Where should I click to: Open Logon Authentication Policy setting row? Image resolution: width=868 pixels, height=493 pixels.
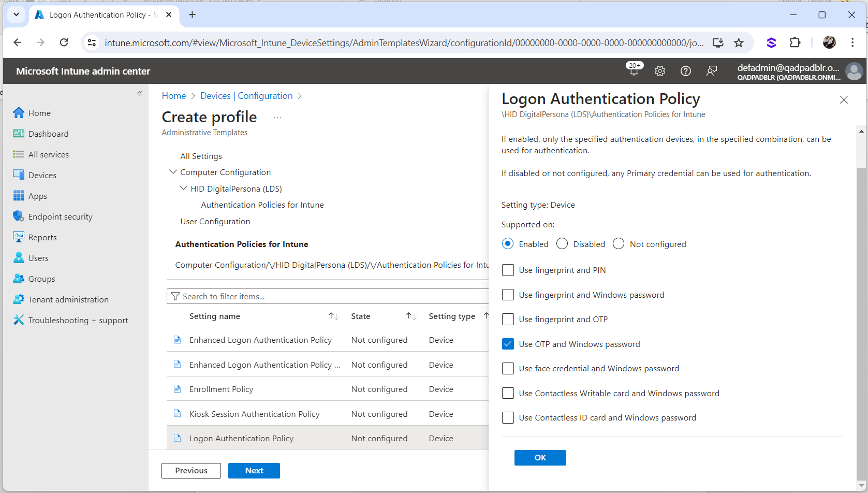[327, 438]
